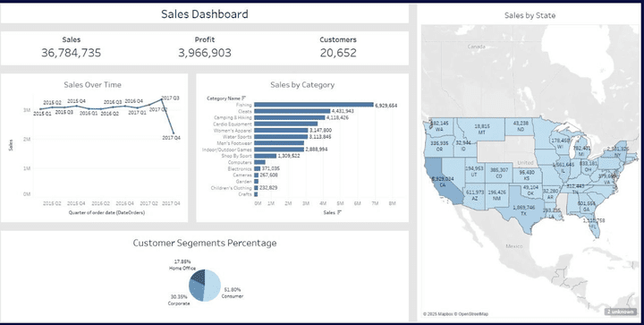Click the sort icon next to Sales axis label

(x=339, y=212)
